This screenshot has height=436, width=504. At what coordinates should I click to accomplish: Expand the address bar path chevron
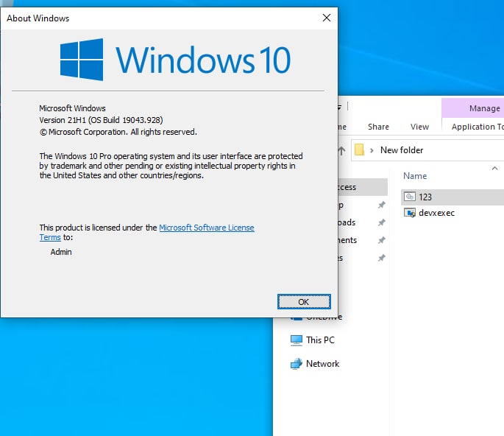pyautogui.click(x=372, y=150)
